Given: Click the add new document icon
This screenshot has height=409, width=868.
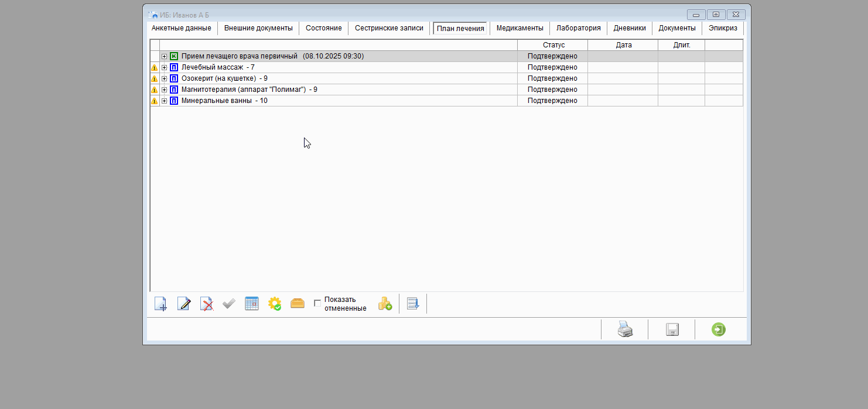Looking at the screenshot, I should pyautogui.click(x=160, y=304).
